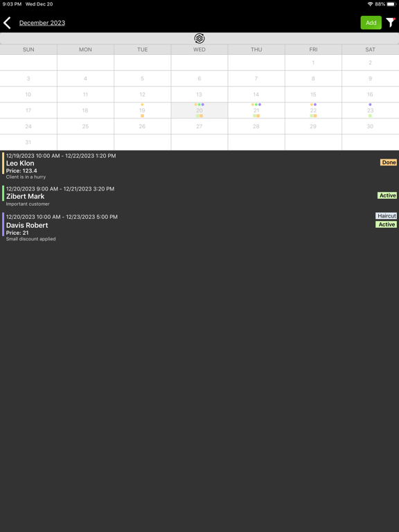
Task: Click Active tag on Zibert Mark entry
Action: 387,195
